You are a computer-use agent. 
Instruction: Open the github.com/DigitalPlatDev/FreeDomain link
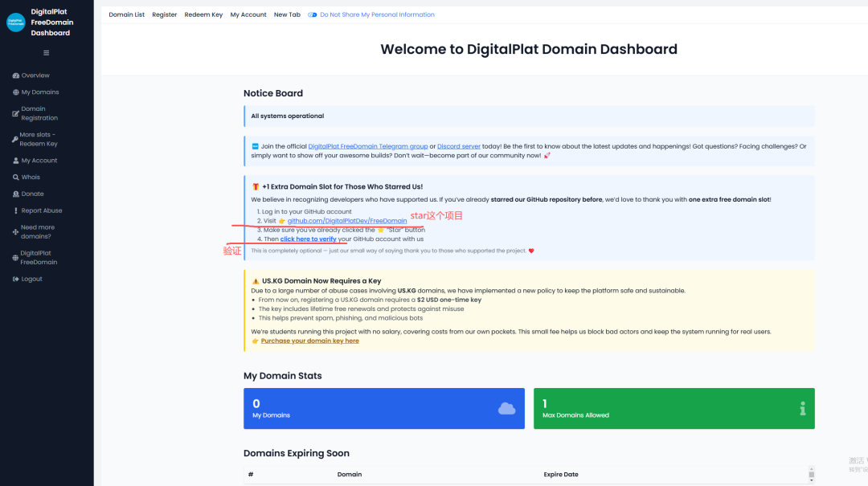(347, 221)
